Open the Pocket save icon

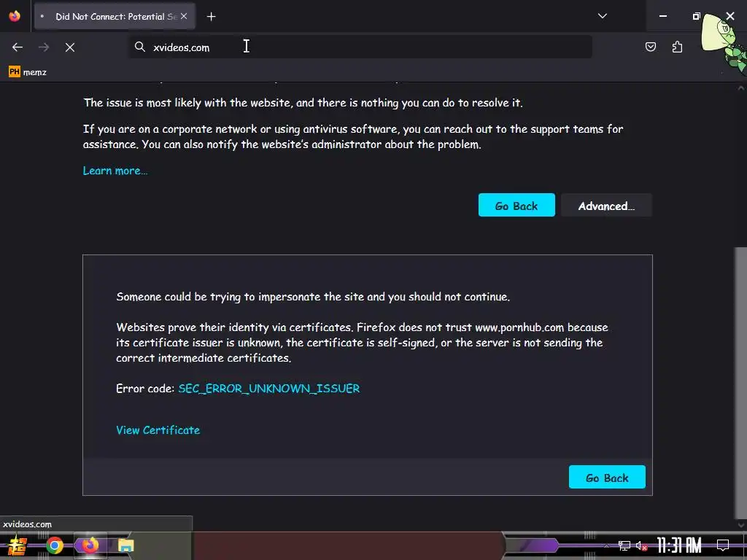click(650, 47)
